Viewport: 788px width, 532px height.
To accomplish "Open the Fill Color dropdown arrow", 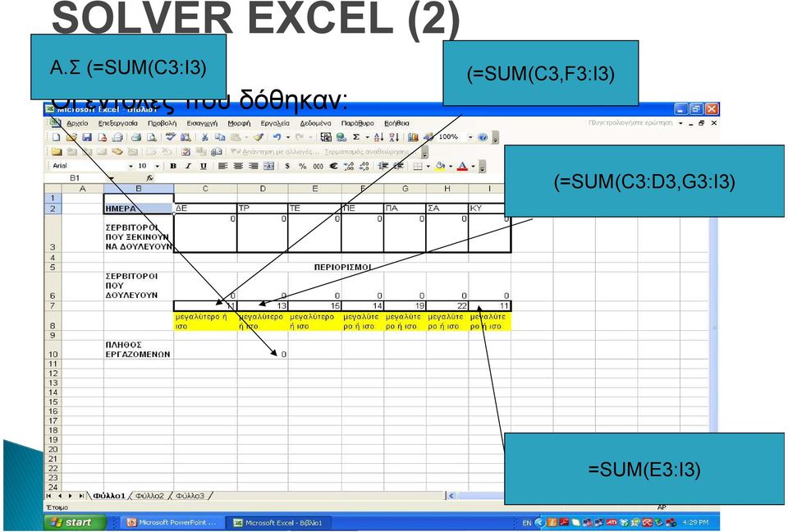I will tap(451, 166).
